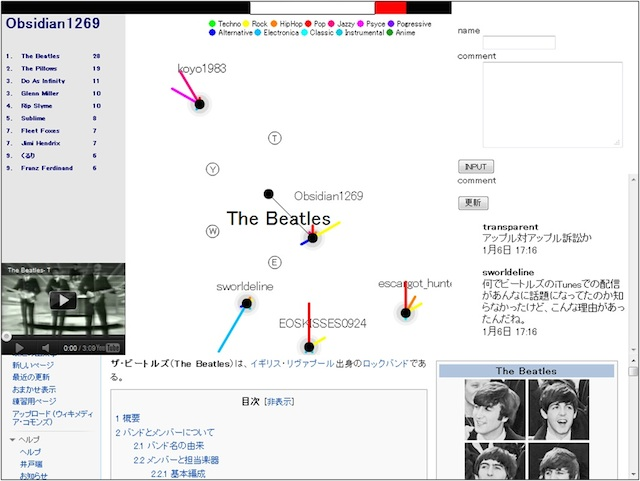
Task: Click the Alternative genre blue dot
Action: point(212,32)
